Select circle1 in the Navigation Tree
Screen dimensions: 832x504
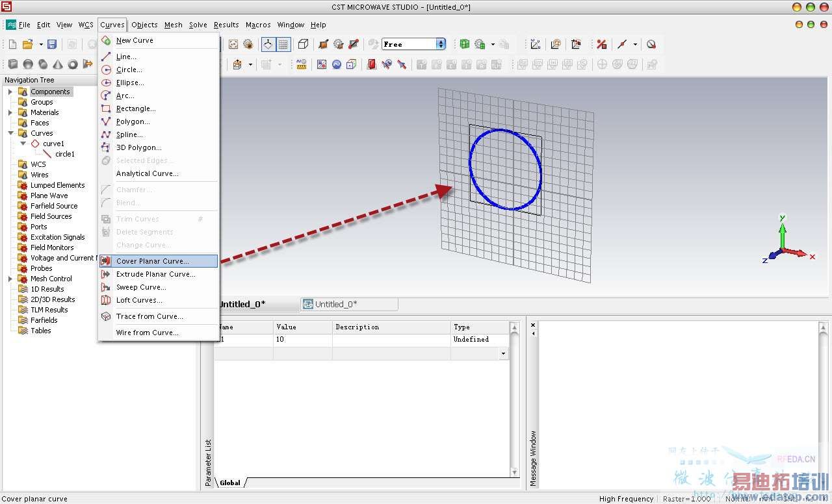pyautogui.click(x=64, y=154)
